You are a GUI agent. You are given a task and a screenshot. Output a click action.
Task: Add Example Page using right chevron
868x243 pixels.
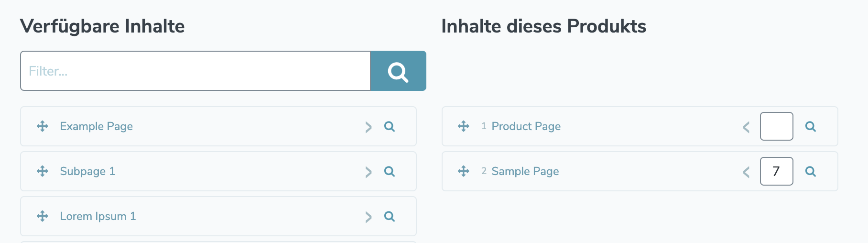click(x=368, y=127)
